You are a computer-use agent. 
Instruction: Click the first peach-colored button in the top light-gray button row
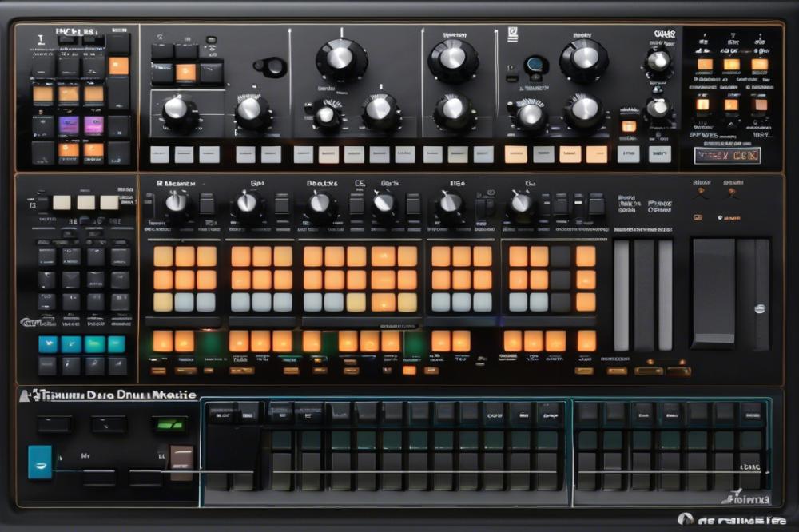coord(515,154)
